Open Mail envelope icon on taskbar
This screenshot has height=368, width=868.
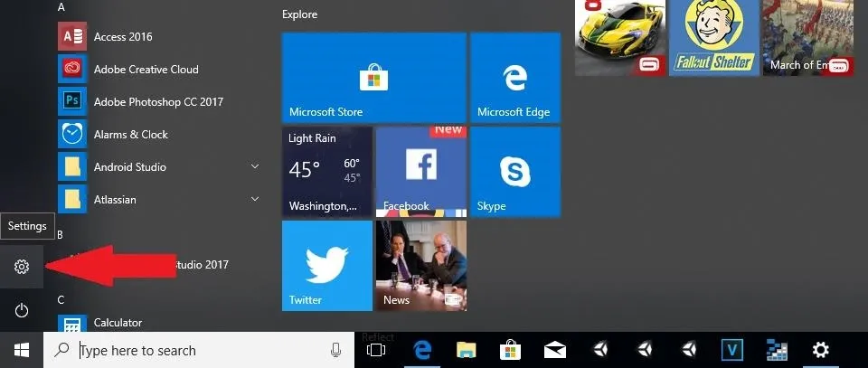(x=554, y=350)
